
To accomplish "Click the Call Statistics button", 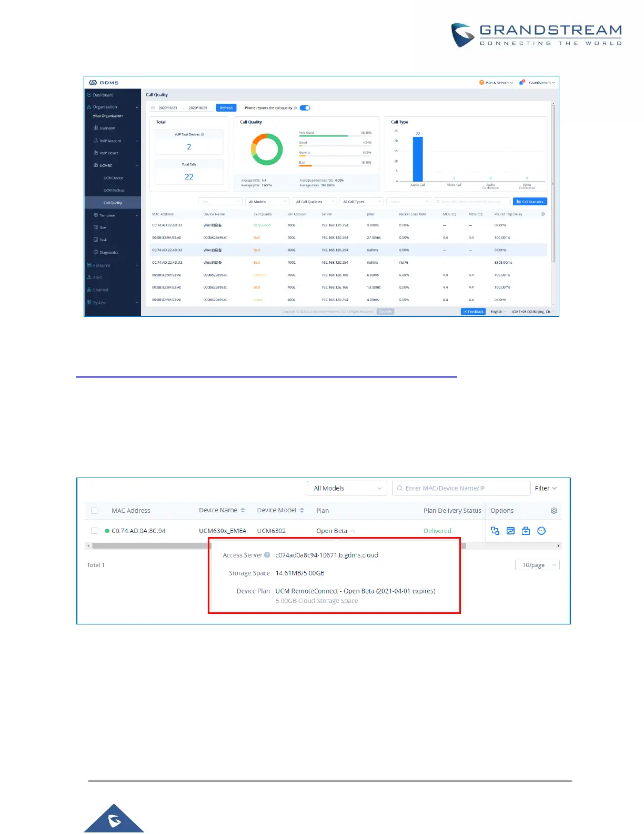I will 530,202.
